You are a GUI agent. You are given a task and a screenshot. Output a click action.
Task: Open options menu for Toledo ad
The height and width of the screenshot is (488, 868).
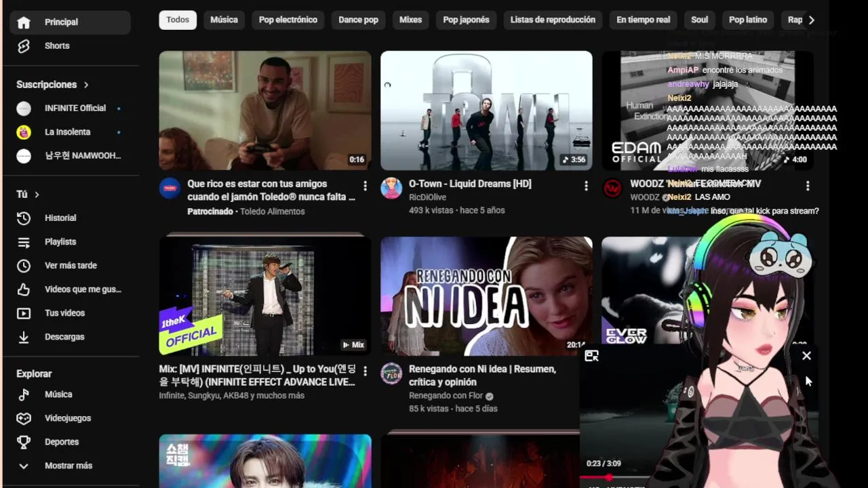click(365, 185)
